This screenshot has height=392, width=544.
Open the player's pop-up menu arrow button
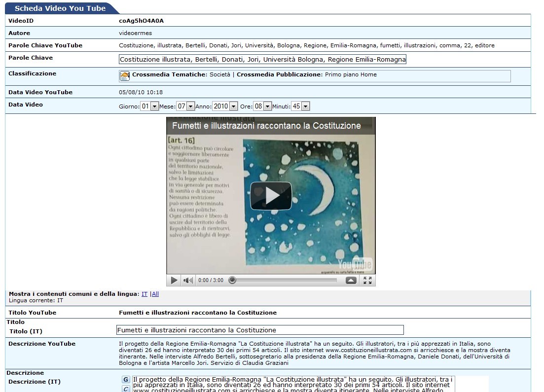pos(351,280)
